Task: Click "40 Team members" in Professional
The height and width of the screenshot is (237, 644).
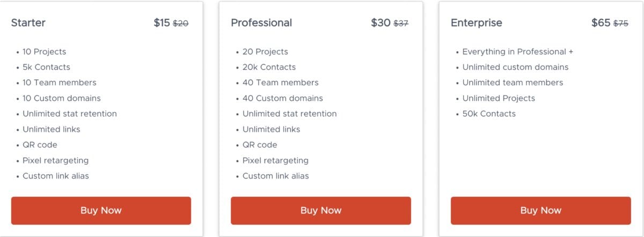Action: [280, 83]
